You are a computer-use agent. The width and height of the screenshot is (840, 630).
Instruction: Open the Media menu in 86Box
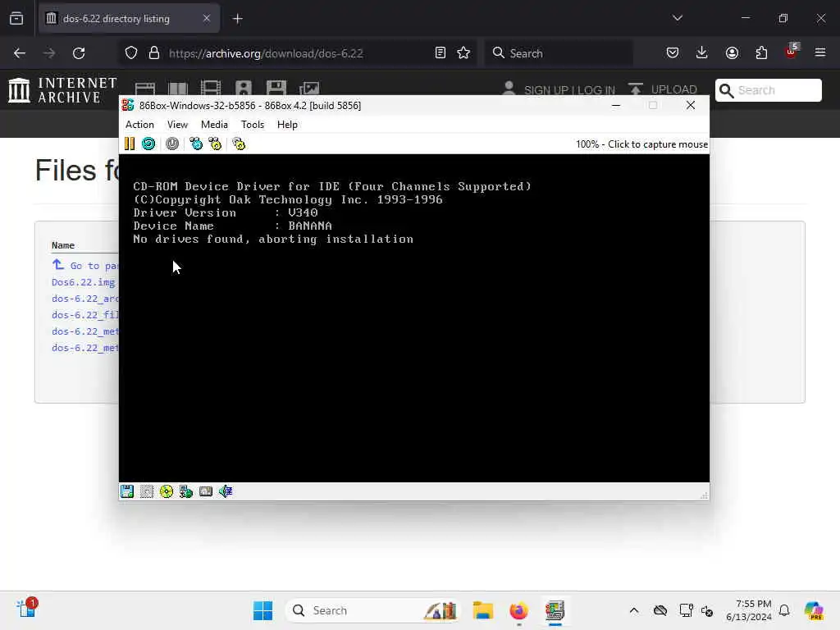click(214, 125)
